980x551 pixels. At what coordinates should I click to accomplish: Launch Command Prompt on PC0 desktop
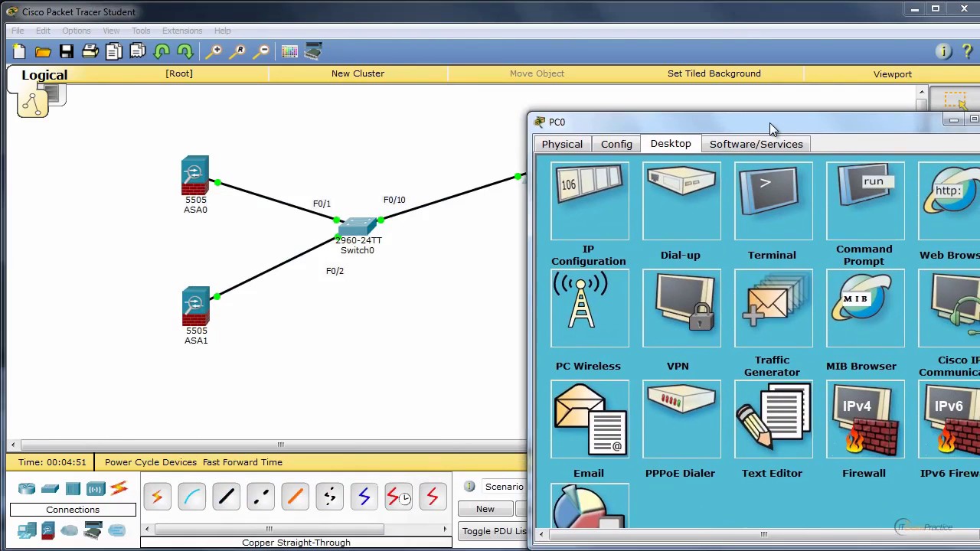point(865,201)
